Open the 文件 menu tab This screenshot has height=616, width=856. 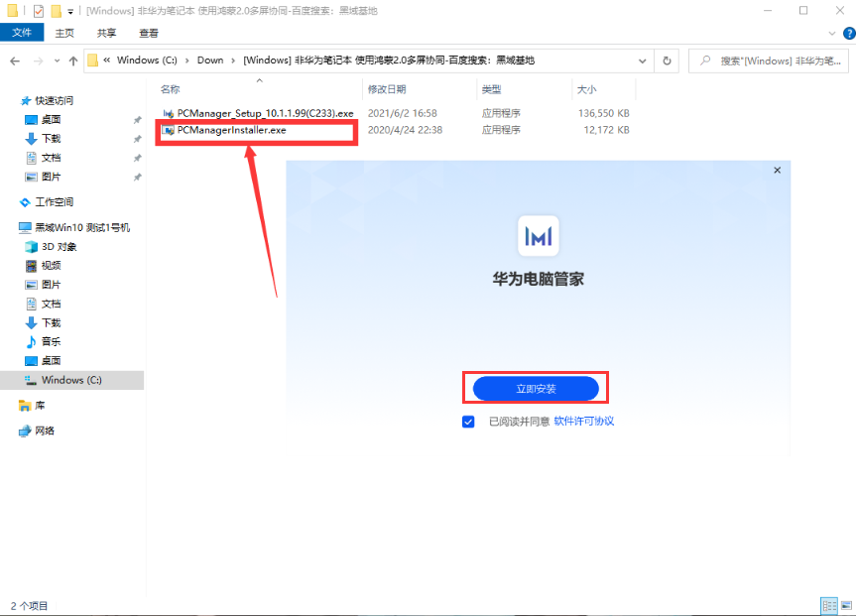click(22, 33)
